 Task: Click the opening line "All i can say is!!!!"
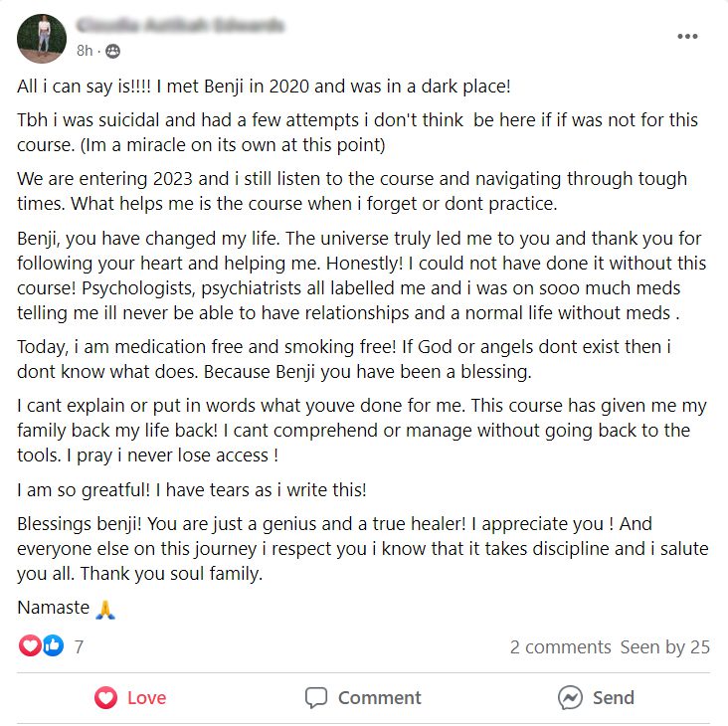point(84,87)
